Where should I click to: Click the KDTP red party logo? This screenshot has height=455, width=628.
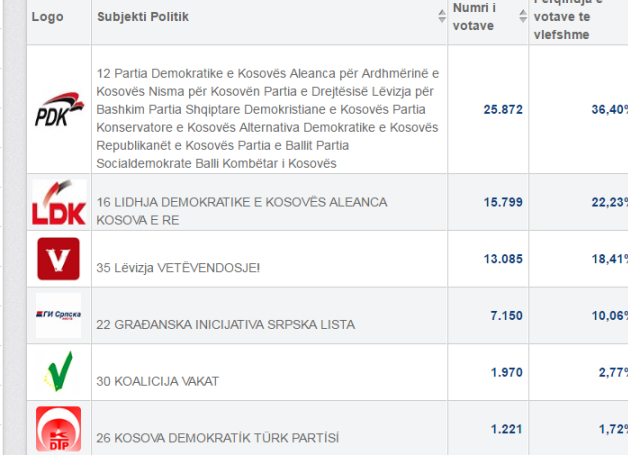tap(58, 429)
